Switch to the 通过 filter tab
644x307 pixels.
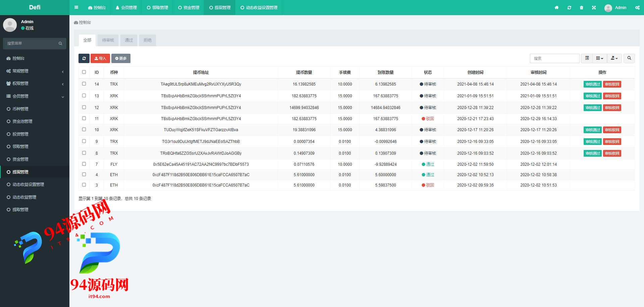tap(129, 40)
